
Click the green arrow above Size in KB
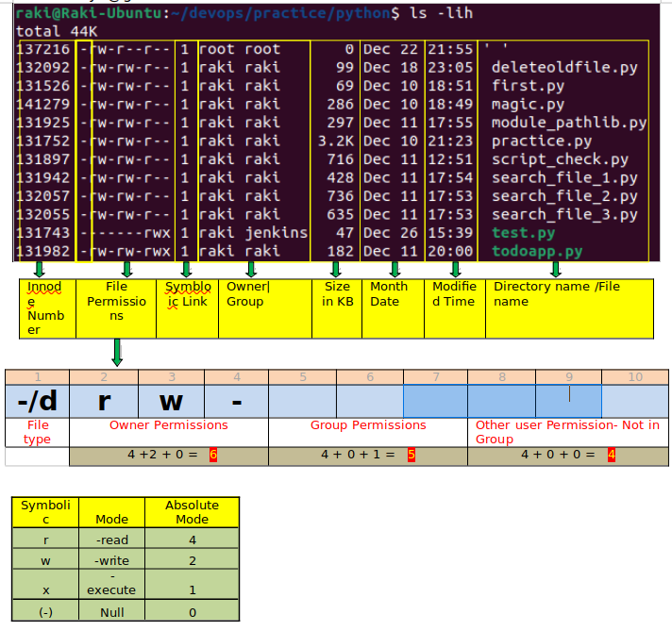336,270
